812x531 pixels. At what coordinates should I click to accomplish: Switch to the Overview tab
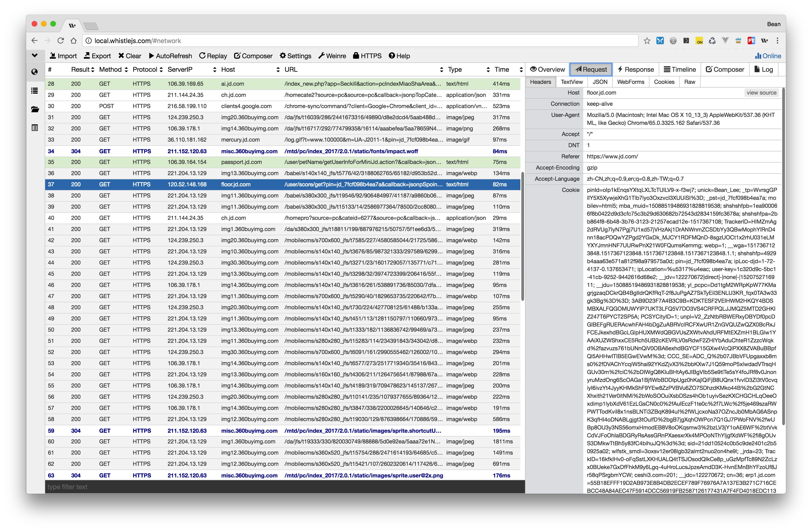pyautogui.click(x=547, y=70)
